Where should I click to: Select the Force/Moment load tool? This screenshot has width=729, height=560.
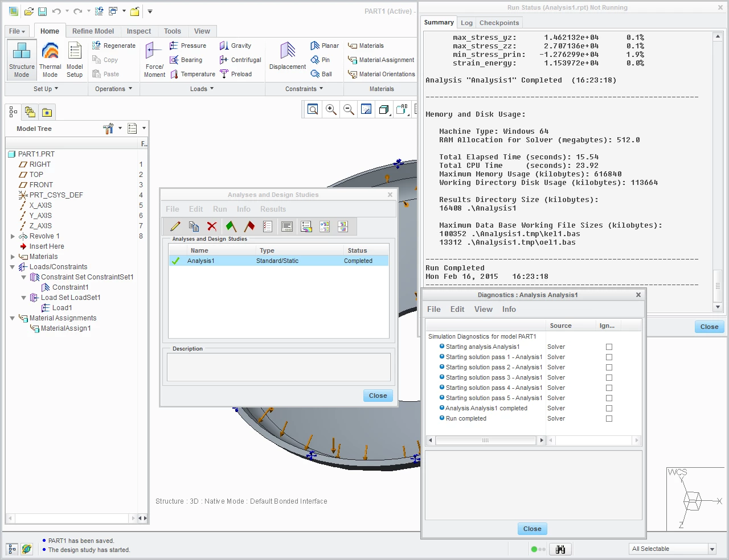pos(154,60)
